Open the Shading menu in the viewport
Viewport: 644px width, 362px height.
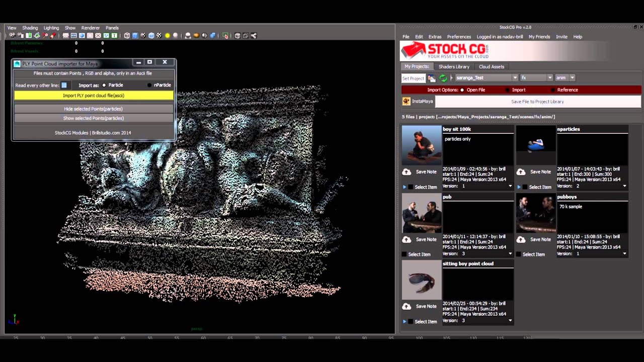click(x=30, y=28)
